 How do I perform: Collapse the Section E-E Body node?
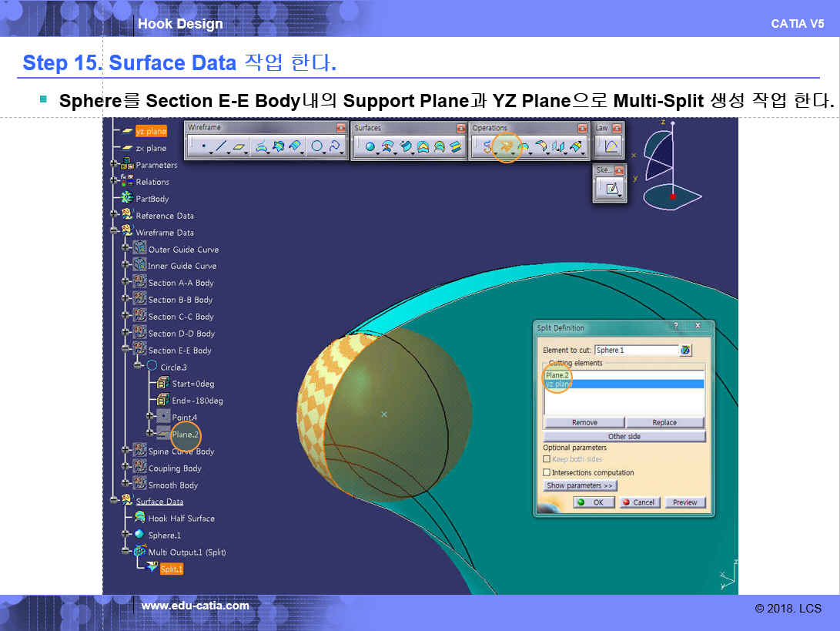[x=126, y=350]
